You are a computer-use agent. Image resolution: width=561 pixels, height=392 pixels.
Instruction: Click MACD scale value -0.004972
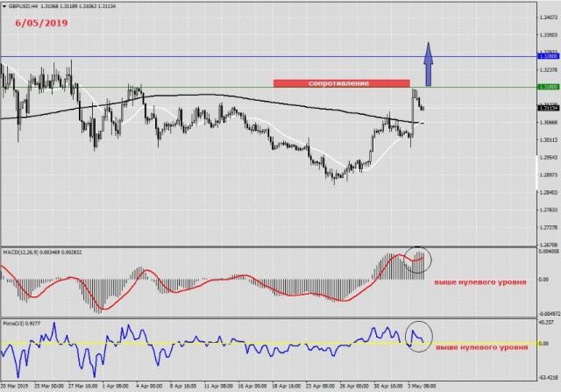549,314
